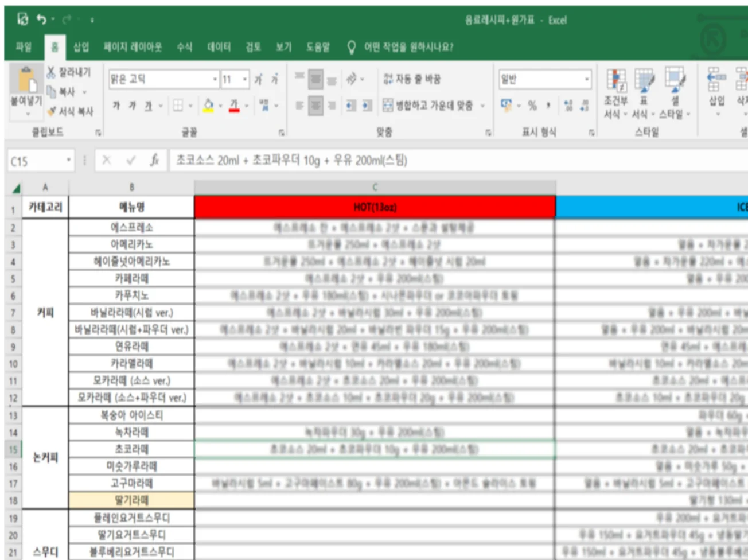Open Cell Styles (셀 스타일)

point(675,94)
